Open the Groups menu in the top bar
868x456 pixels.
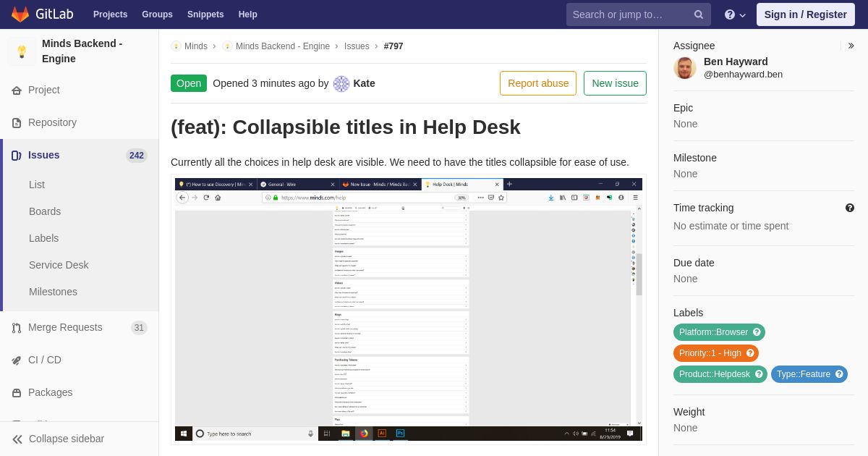coord(157,14)
